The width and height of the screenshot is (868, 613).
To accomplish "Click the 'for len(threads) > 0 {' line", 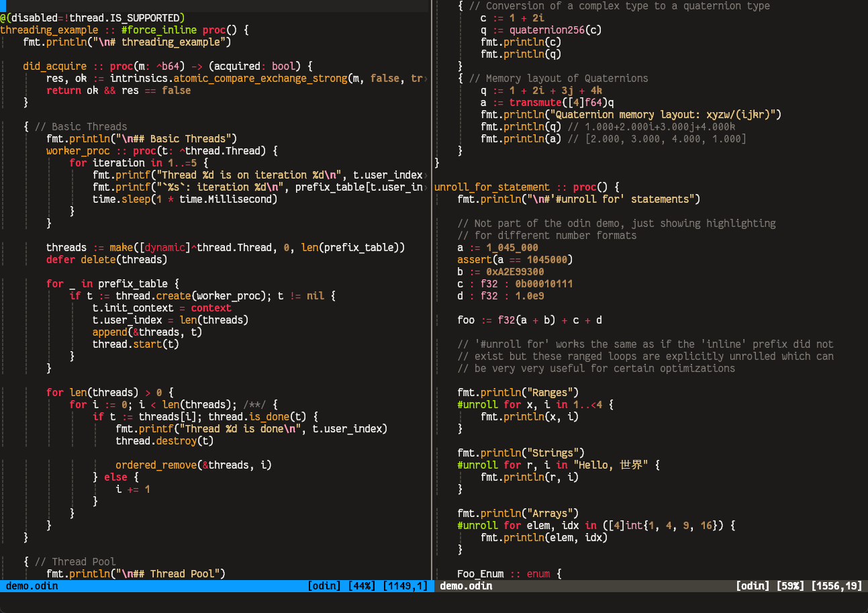I will click(x=109, y=393).
